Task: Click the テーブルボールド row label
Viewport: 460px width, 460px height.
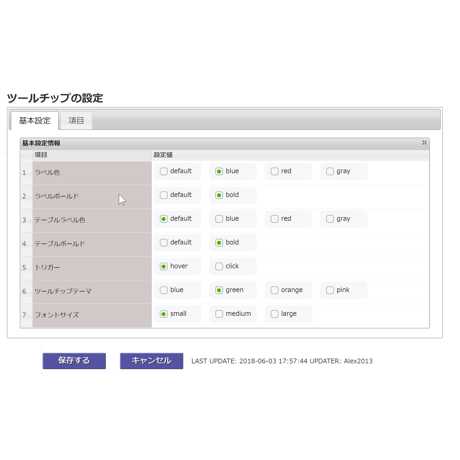Action: 60,244
